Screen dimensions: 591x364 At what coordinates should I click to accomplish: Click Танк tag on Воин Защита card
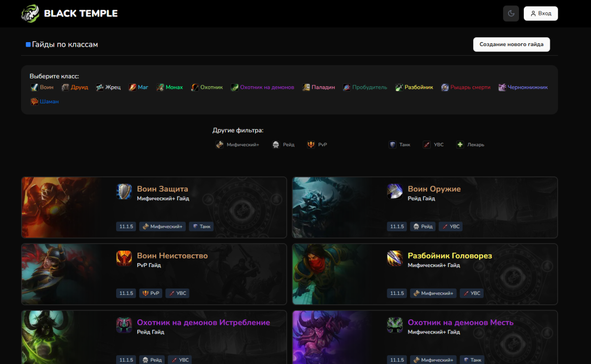click(201, 226)
